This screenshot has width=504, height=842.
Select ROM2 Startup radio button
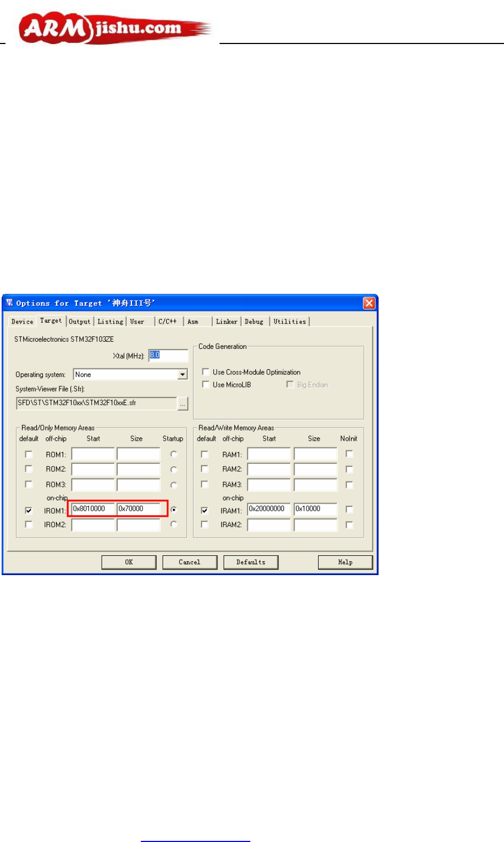click(x=174, y=469)
